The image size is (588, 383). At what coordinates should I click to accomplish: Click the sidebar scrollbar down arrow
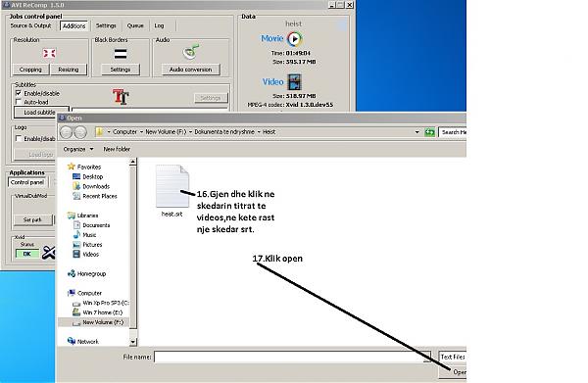click(133, 342)
